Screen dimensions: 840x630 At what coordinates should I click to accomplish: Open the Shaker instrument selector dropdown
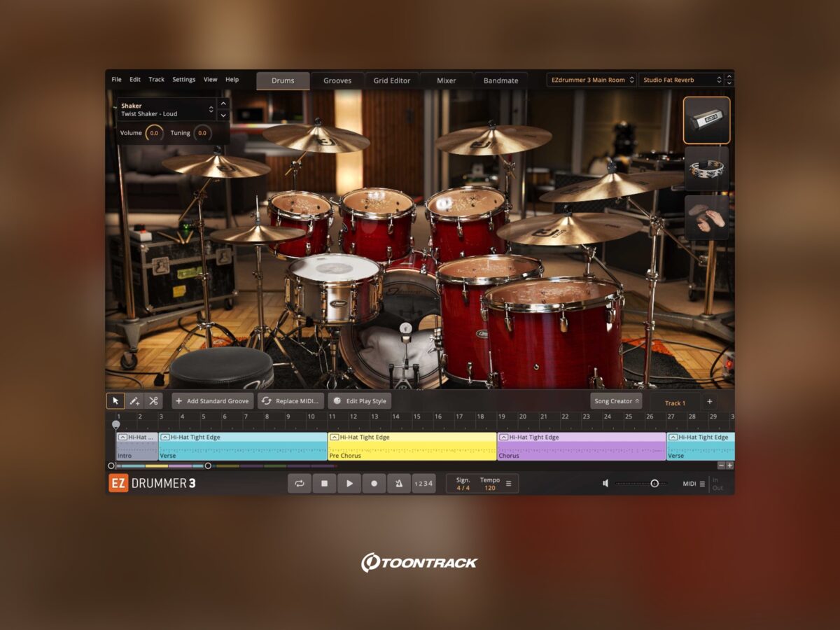coord(166,110)
